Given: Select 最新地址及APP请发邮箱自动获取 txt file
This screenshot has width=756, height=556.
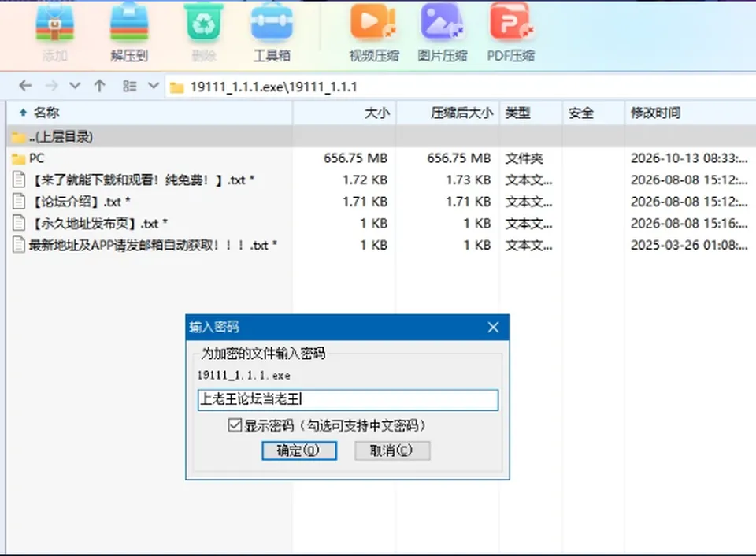Looking at the screenshot, I should tap(381, 245).
